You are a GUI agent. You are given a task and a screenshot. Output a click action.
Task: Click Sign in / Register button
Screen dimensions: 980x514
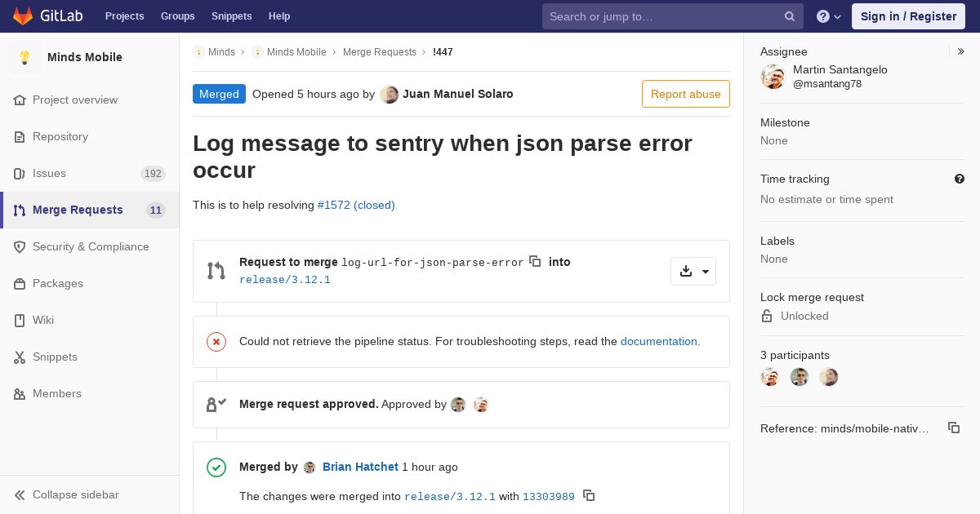click(908, 16)
